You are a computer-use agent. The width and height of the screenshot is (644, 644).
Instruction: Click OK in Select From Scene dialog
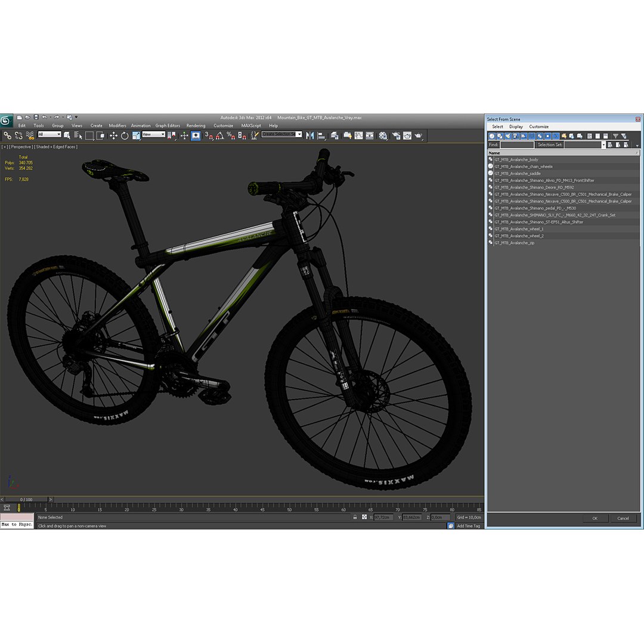(x=595, y=518)
